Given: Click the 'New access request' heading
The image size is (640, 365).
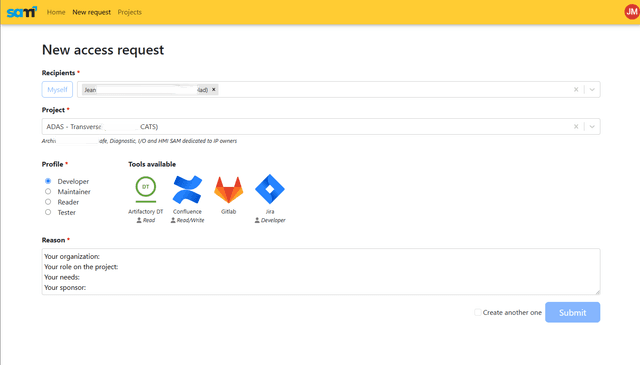Looking at the screenshot, I should pos(103,50).
